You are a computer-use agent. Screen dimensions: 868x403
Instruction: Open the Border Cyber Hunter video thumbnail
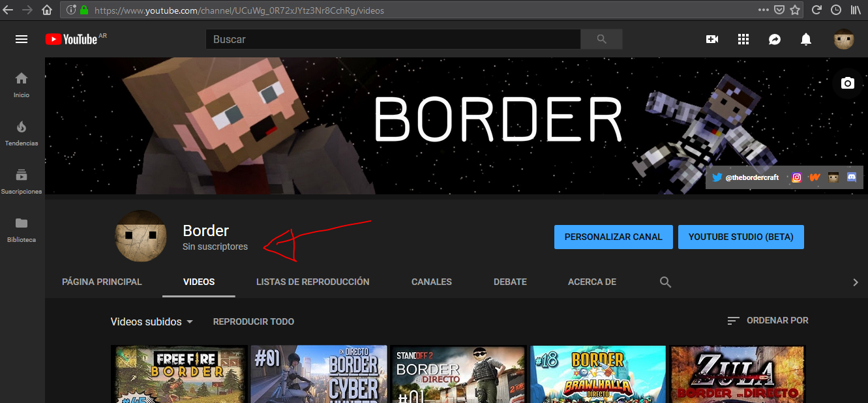pos(319,374)
